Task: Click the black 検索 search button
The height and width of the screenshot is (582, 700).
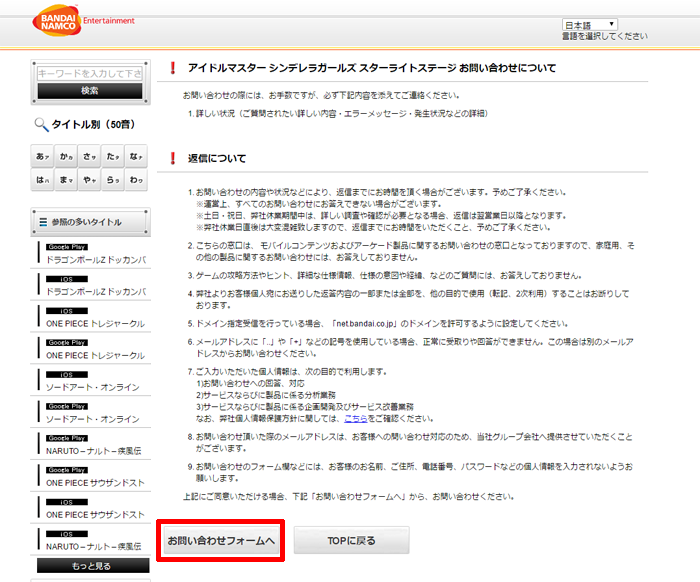Action: pyautogui.click(x=90, y=91)
